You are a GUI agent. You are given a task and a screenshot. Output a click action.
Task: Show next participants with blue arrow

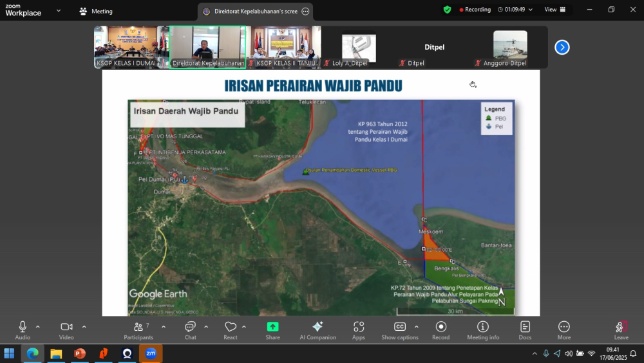[562, 47]
